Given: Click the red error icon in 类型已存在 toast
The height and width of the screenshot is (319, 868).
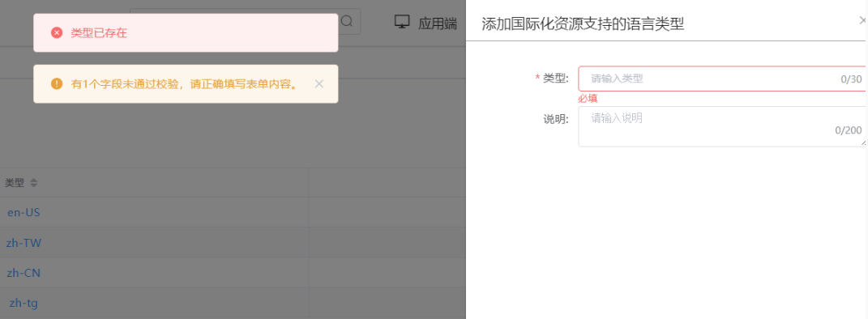Looking at the screenshot, I should click(57, 33).
